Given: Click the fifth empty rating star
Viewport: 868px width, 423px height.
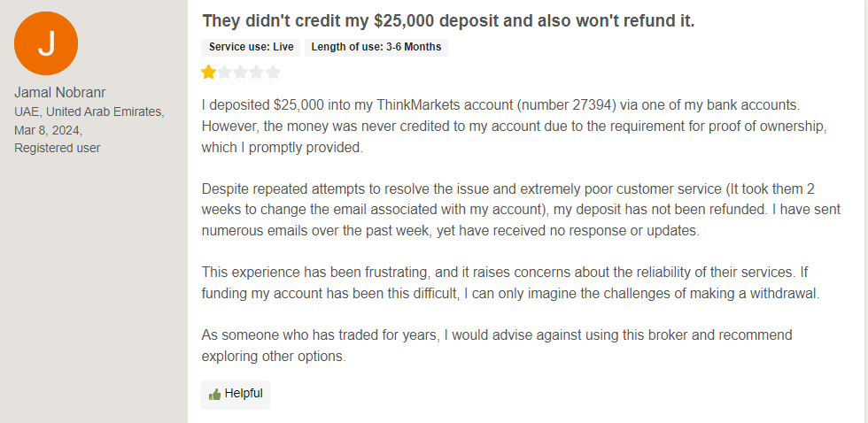Looking at the screenshot, I should click(x=273, y=73).
